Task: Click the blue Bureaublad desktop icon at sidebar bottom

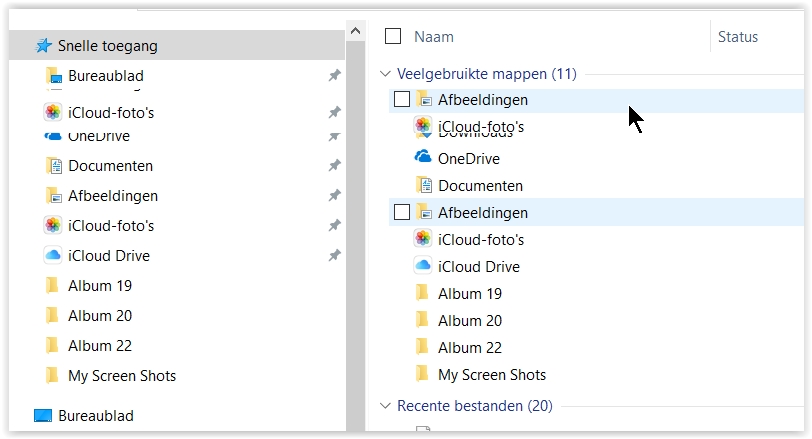Action: pyautogui.click(x=42, y=416)
